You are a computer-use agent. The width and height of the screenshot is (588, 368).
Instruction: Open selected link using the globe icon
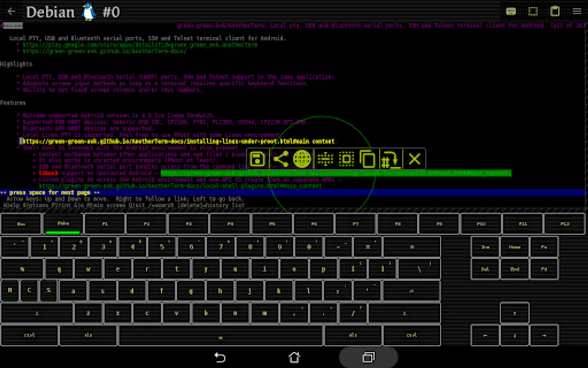[x=302, y=159]
